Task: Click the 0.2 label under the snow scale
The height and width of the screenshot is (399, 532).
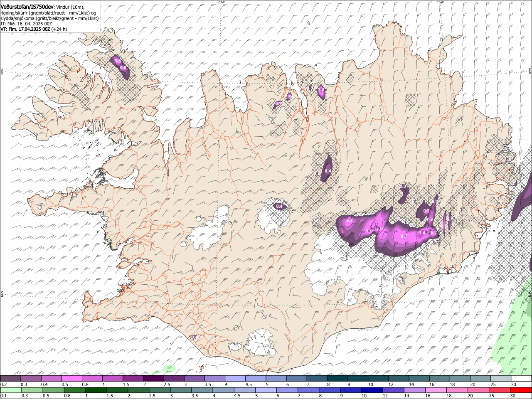Action: [3, 384]
